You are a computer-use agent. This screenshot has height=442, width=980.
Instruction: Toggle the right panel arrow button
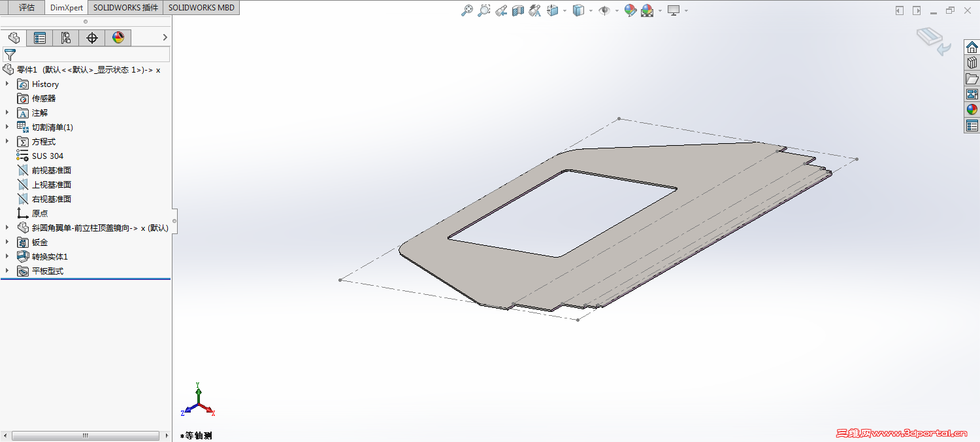(x=917, y=10)
